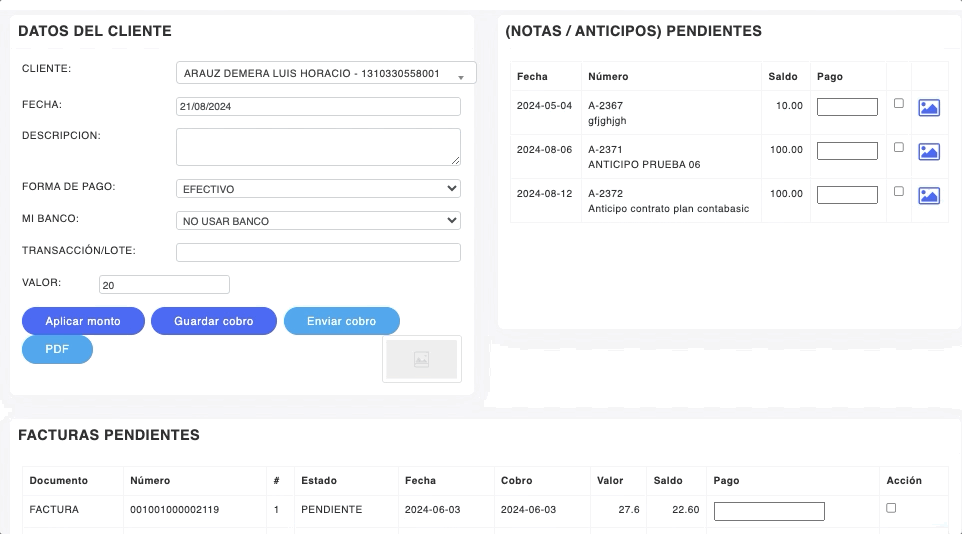Hit the Enviar cobro button

click(x=341, y=321)
